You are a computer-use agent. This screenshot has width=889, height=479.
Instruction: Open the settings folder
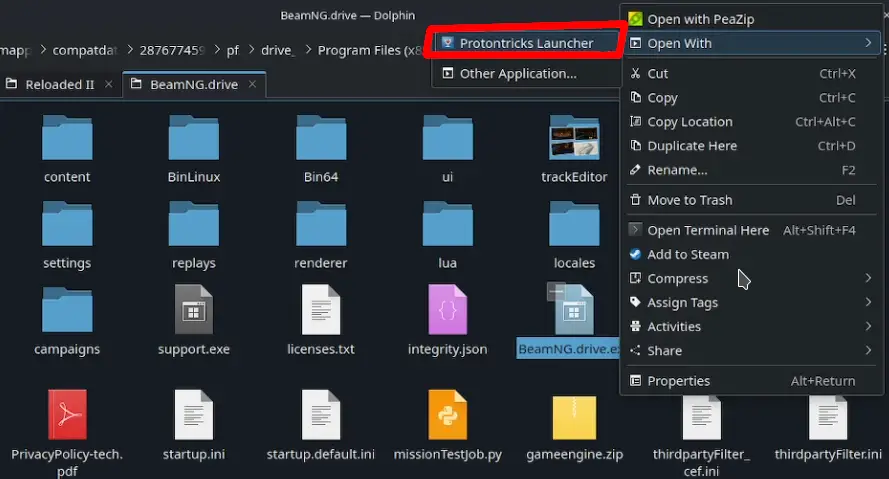pyautogui.click(x=67, y=224)
